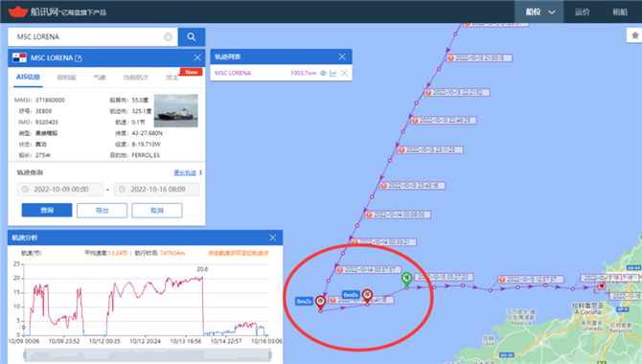Close the speed analysis panel

tap(273, 238)
